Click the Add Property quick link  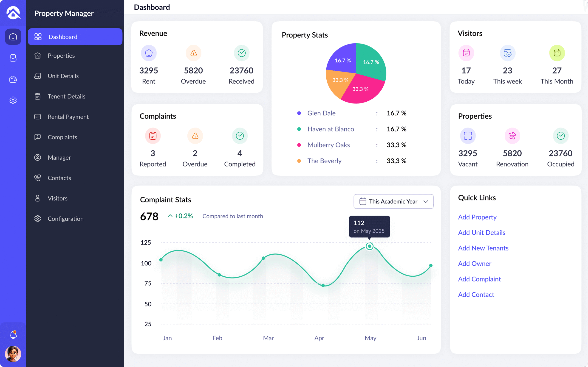pos(477,217)
